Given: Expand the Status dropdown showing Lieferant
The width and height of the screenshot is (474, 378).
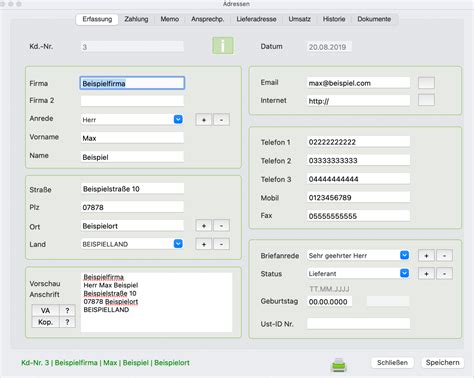Looking at the screenshot, I should point(358,273).
